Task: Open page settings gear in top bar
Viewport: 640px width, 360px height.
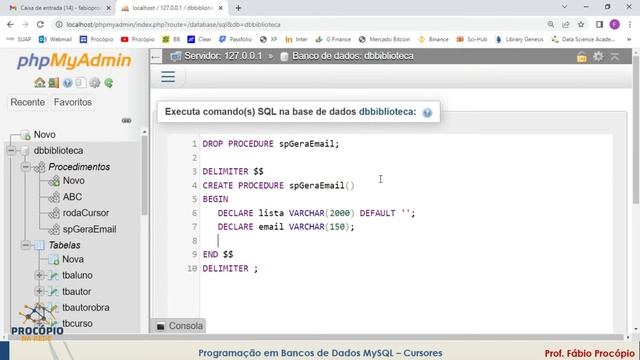Action: coord(598,56)
